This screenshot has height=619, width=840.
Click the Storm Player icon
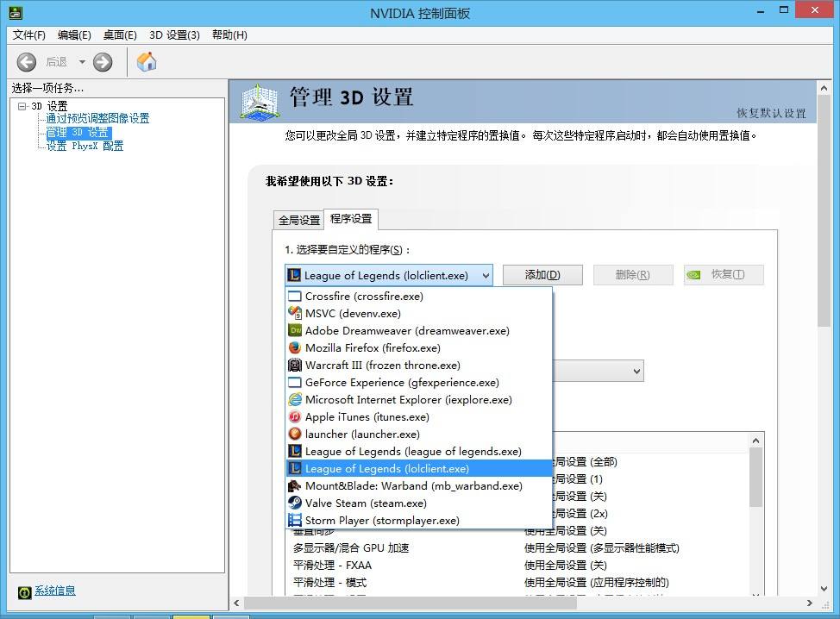295,520
